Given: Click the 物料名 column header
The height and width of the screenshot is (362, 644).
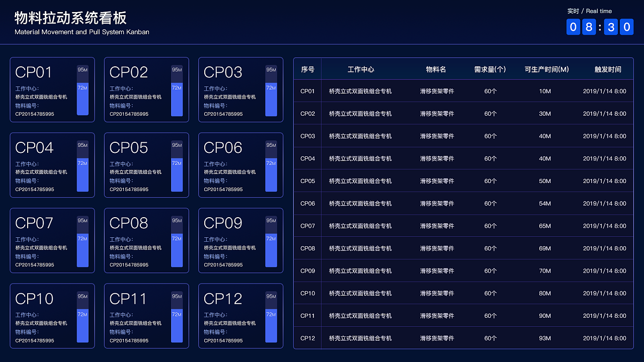Looking at the screenshot, I should click(x=436, y=69).
